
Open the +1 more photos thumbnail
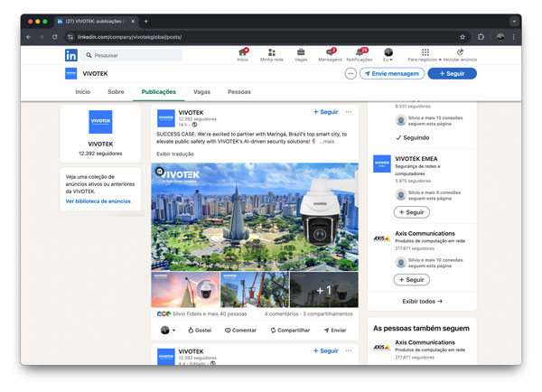[324, 290]
